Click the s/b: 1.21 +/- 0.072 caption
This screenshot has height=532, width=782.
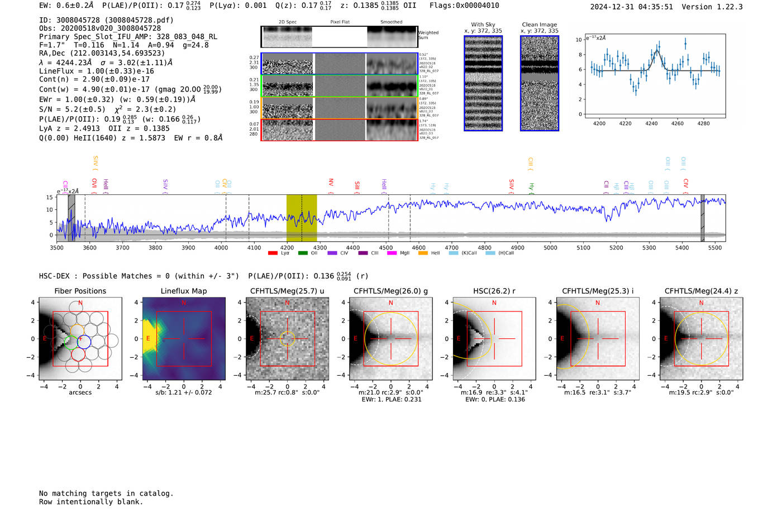[184, 392]
